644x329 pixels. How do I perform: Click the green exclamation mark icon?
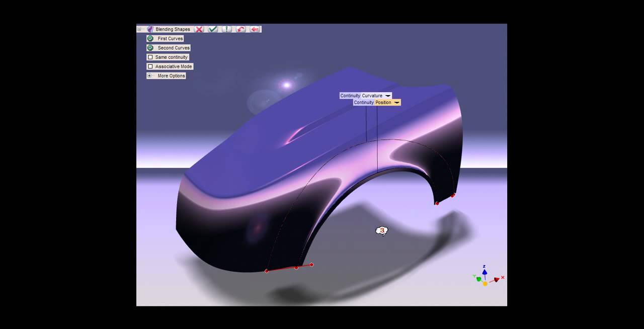tap(227, 29)
